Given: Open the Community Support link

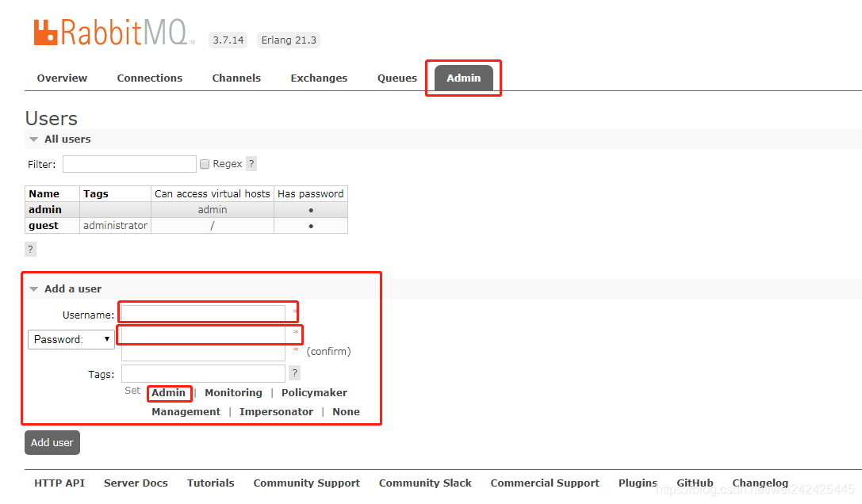Looking at the screenshot, I should (307, 483).
